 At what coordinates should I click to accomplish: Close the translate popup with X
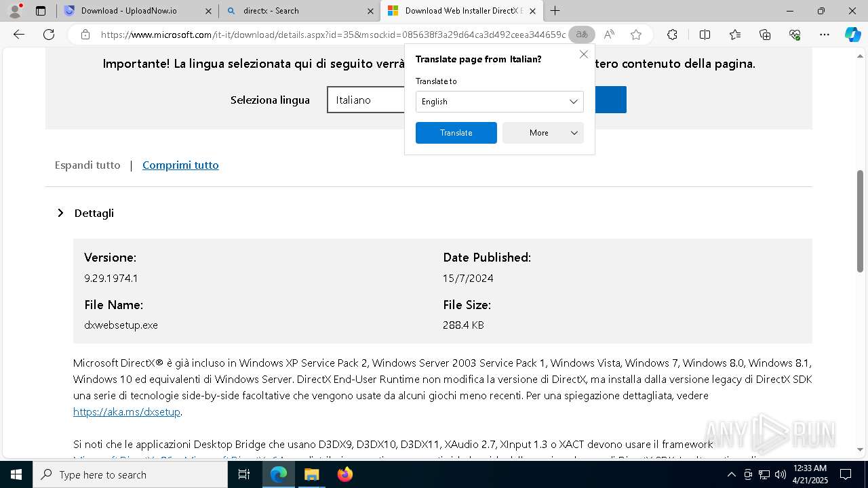point(584,54)
